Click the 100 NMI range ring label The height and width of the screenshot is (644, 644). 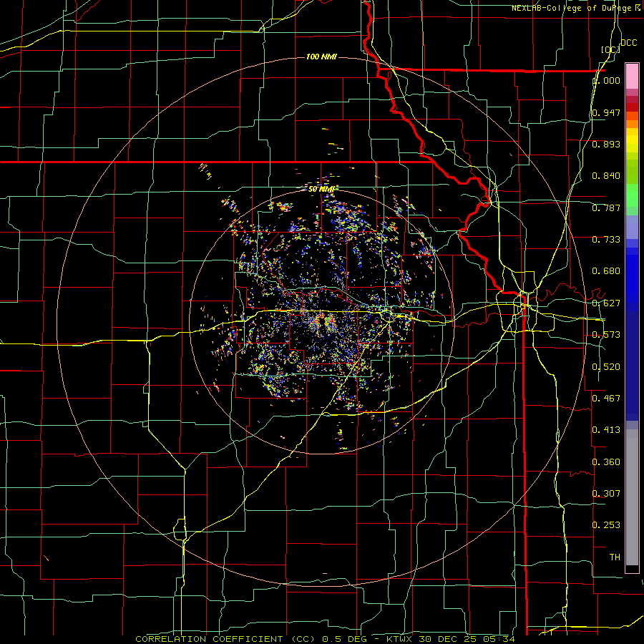[x=321, y=57]
